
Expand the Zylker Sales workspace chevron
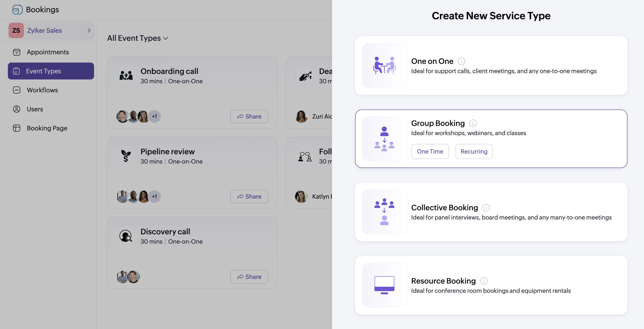(89, 30)
